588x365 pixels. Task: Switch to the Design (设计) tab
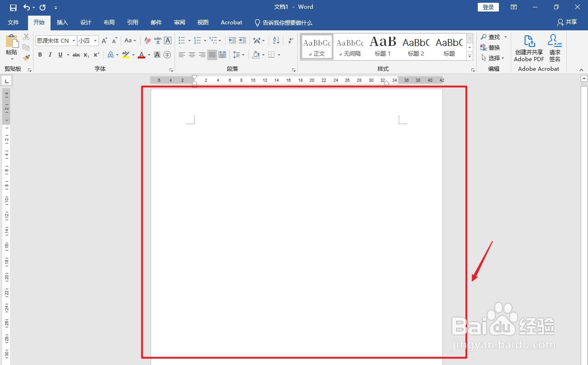click(86, 22)
